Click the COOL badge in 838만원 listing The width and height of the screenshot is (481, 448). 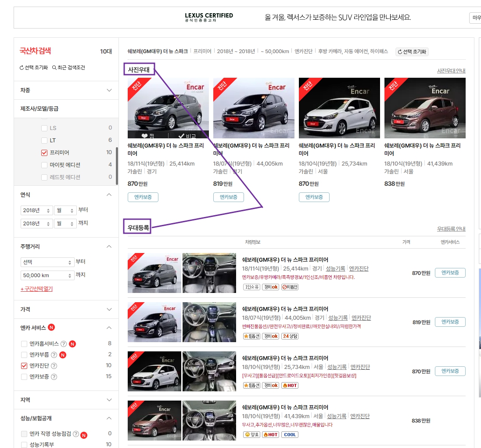(x=290, y=434)
